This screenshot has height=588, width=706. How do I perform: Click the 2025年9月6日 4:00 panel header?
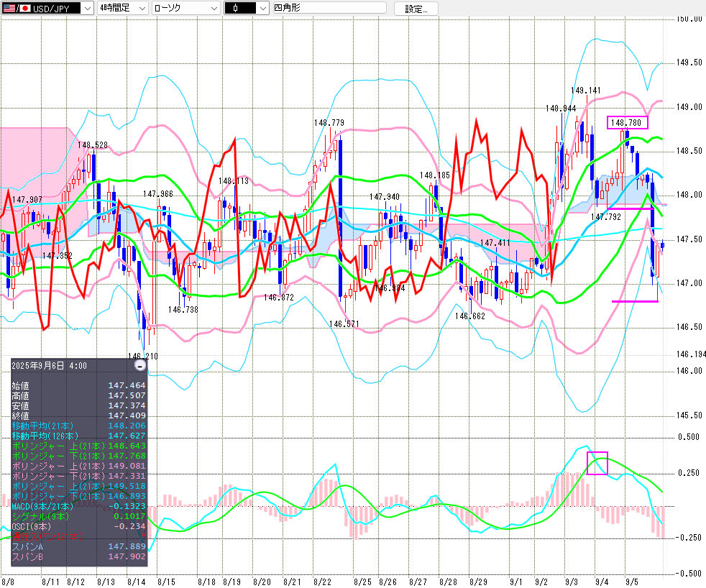[49, 366]
